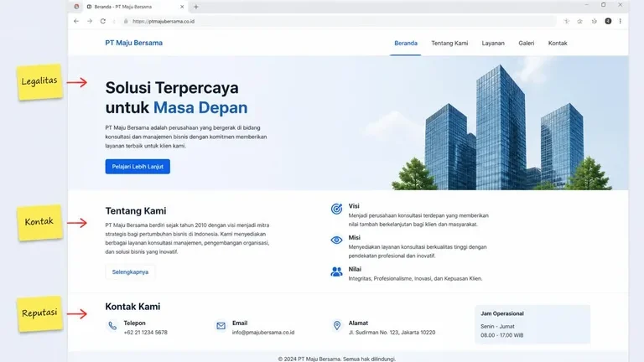This screenshot has height=362, width=644.
Task: Click the extensions icon next to profile
Action: click(594, 21)
